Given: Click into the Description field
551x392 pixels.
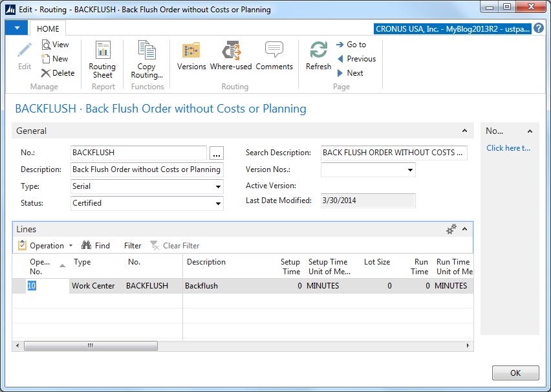Looking at the screenshot, I should [147, 169].
